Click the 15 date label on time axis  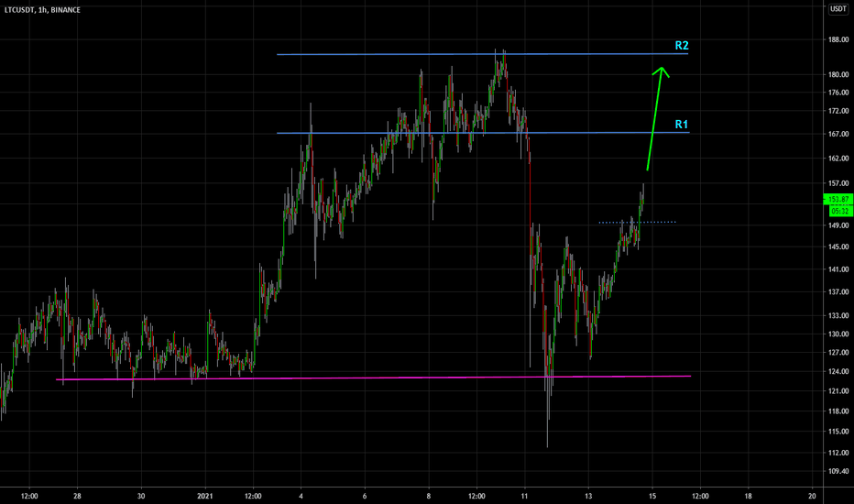(x=652, y=496)
